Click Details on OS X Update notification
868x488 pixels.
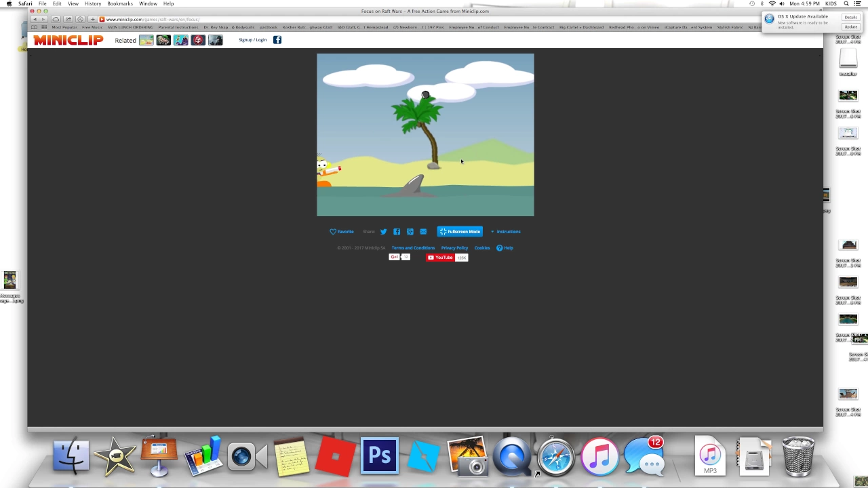pyautogui.click(x=850, y=17)
